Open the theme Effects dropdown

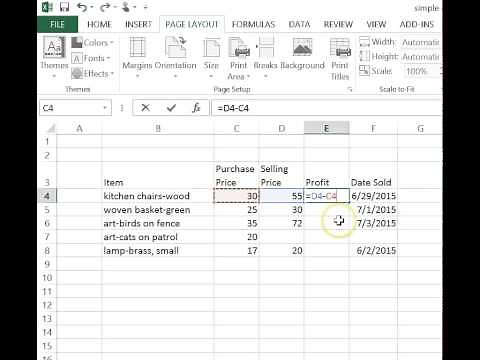[93, 73]
